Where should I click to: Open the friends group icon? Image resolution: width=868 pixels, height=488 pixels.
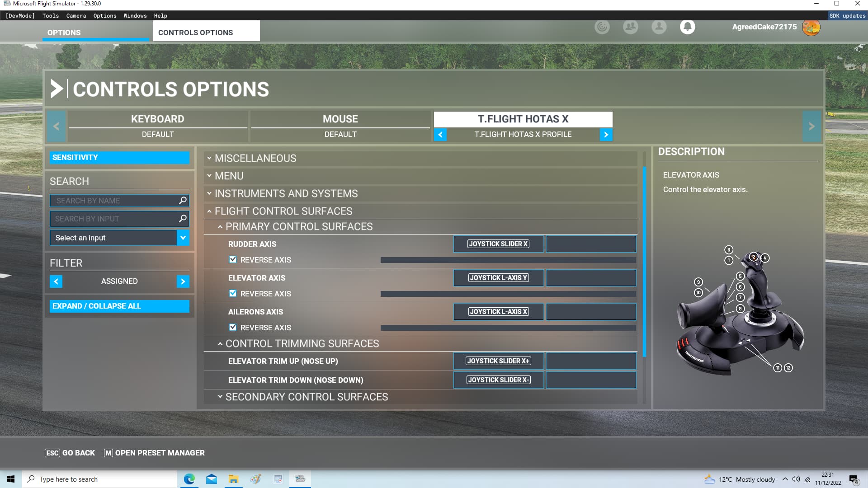point(630,27)
